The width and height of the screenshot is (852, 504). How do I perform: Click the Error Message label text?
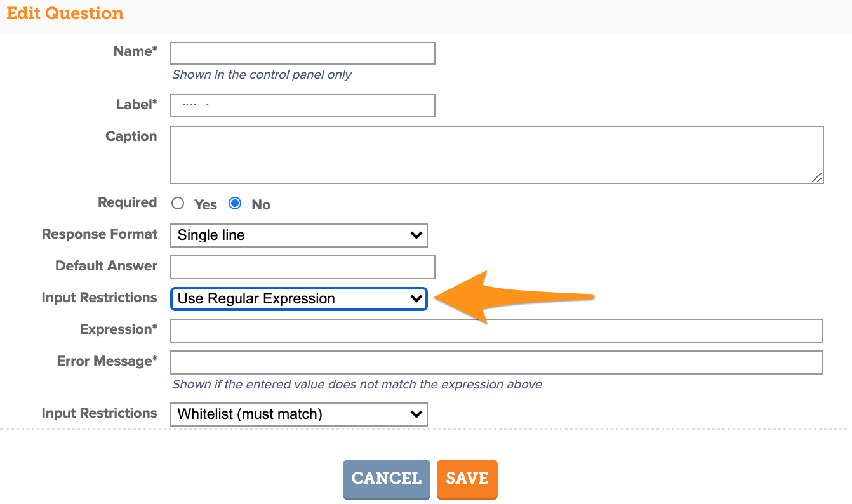point(107,361)
